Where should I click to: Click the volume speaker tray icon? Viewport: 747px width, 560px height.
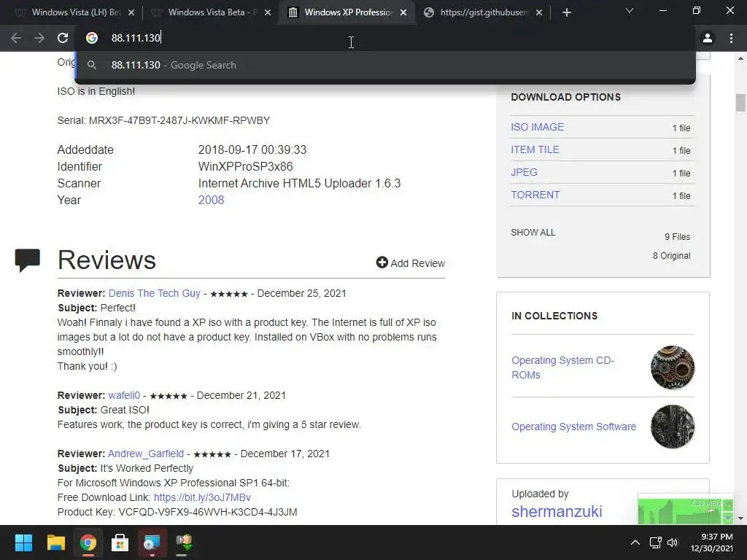672,542
